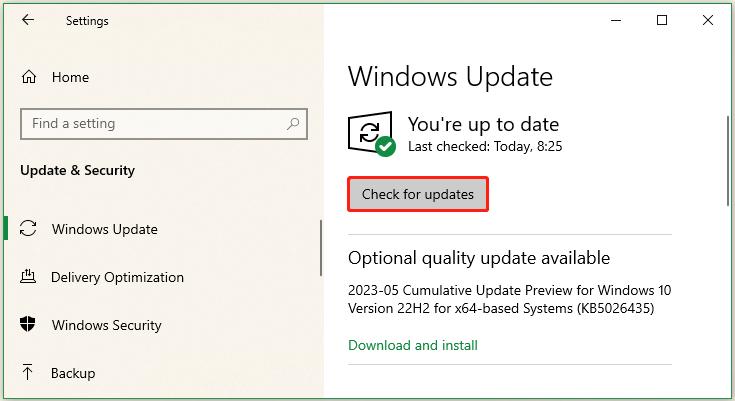The width and height of the screenshot is (735, 401).
Task: Click the search magnifier icon
Action: [293, 124]
